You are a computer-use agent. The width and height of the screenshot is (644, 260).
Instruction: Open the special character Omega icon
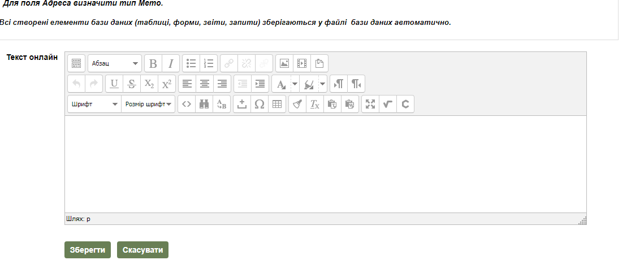pyautogui.click(x=260, y=105)
